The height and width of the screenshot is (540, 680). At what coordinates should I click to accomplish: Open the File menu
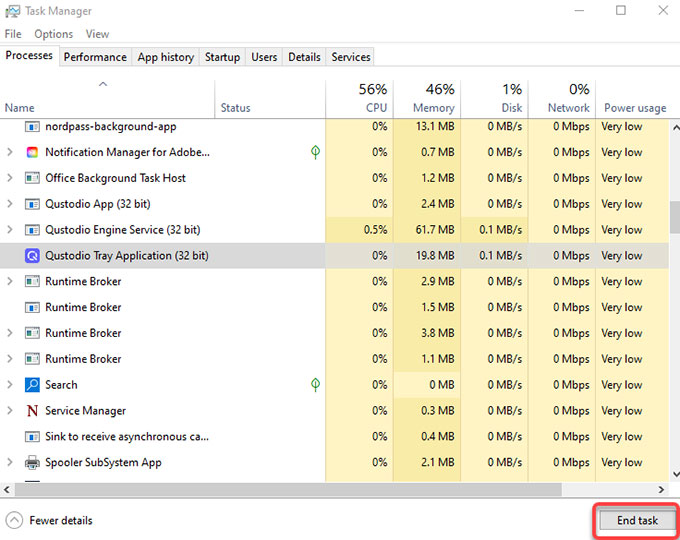(13, 34)
